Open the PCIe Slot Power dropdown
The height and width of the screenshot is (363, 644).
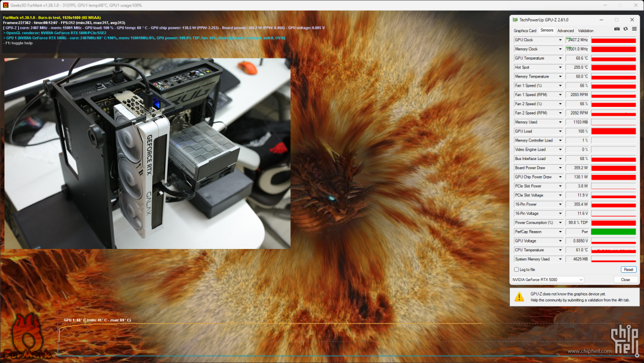pos(560,186)
